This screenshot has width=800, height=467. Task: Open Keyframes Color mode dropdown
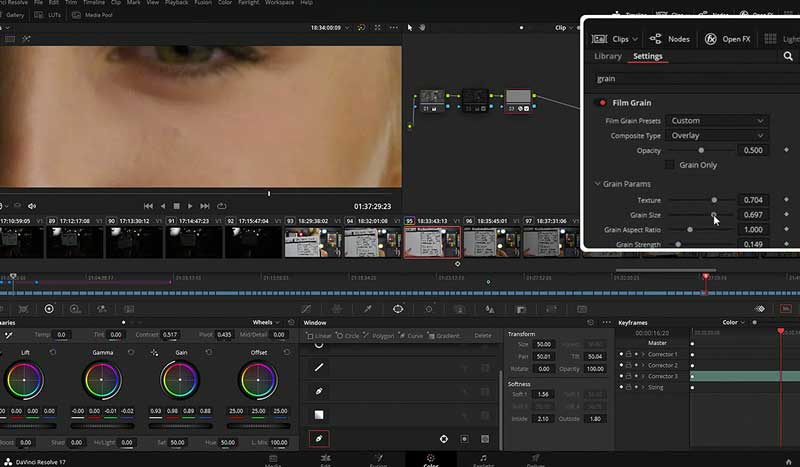[x=734, y=323]
